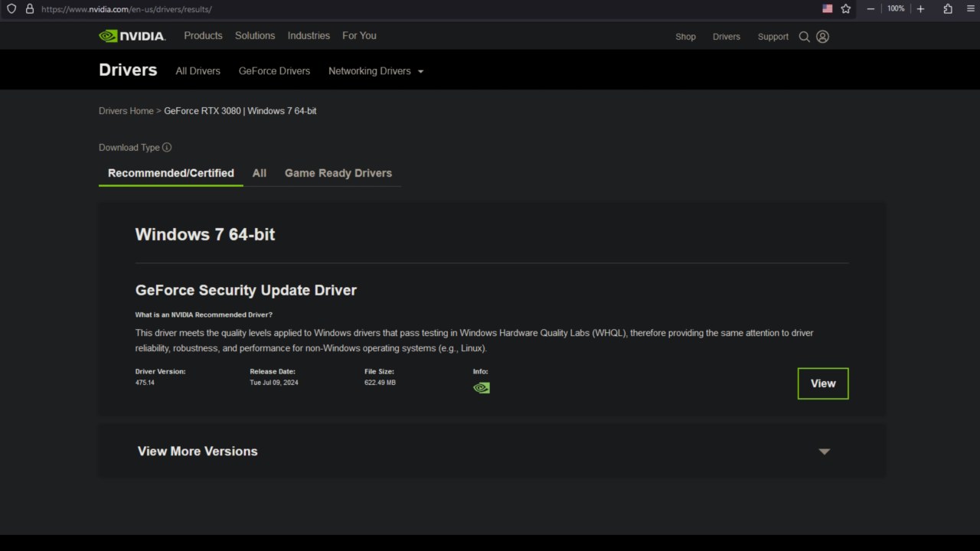Click the GeForce Security Update Driver title
Viewport: 980px width, 551px height.
246,290
